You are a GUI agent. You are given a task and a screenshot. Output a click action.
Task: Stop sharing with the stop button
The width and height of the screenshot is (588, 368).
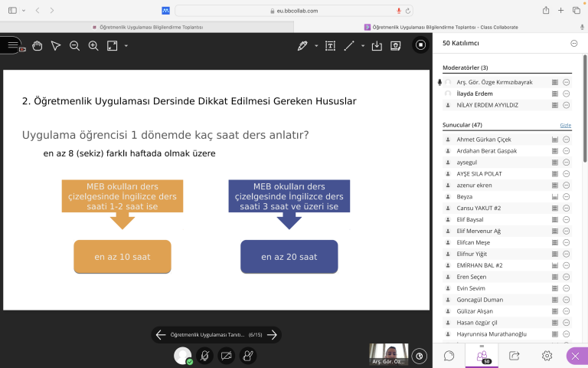click(x=420, y=45)
